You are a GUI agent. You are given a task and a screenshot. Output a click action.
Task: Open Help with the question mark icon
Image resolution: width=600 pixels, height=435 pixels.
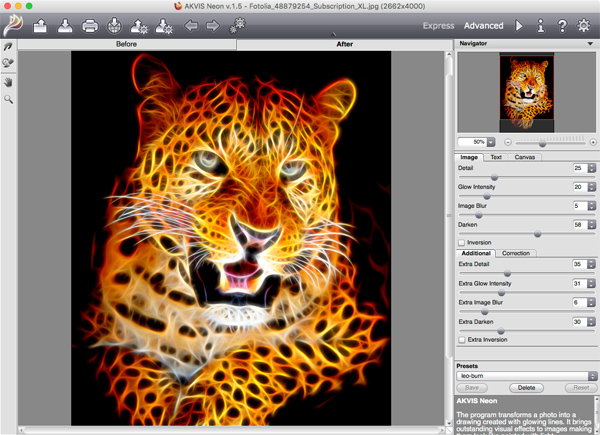pyautogui.click(x=563, y=25)
